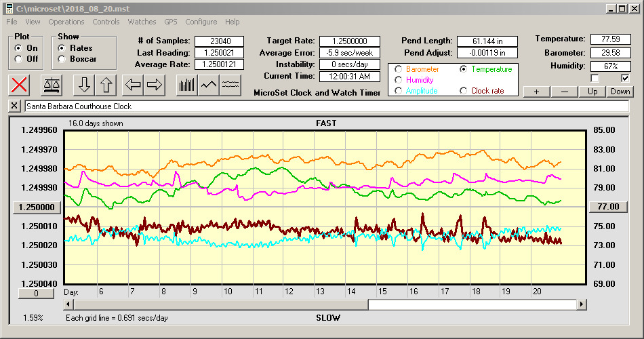Viewport: 644px width, 339px height.
Task: Select the Clock rate radio button
Action: [x=463, y=90]
